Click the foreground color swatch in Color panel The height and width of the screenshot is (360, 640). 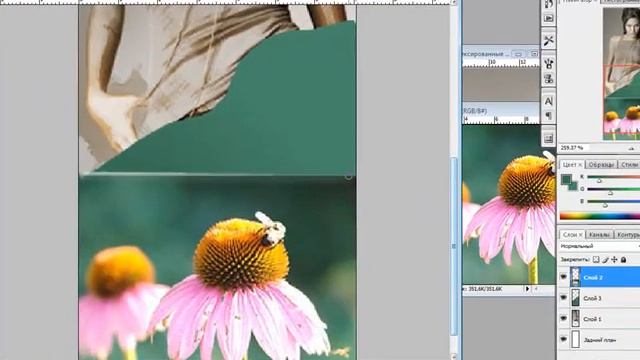566,179
